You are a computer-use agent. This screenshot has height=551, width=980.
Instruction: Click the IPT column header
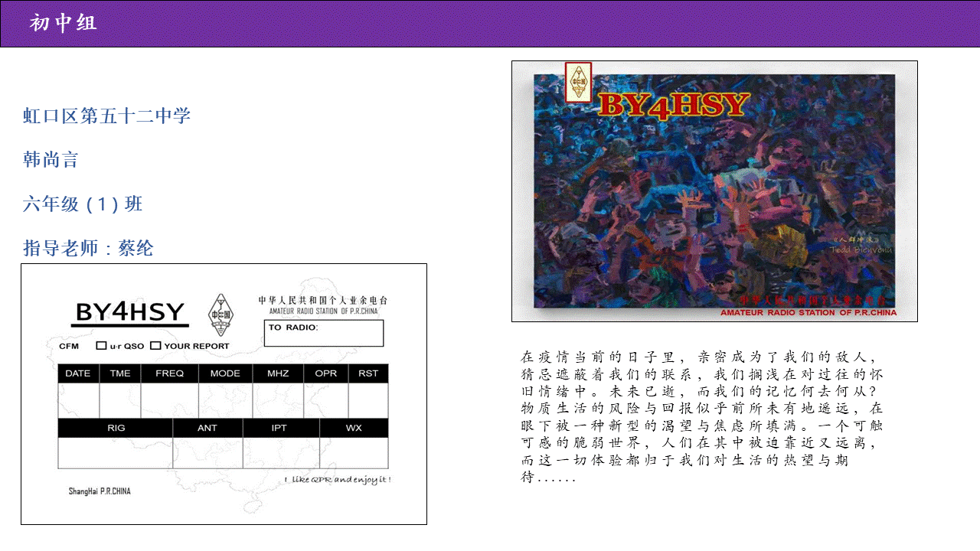click(x=279, y=428)
